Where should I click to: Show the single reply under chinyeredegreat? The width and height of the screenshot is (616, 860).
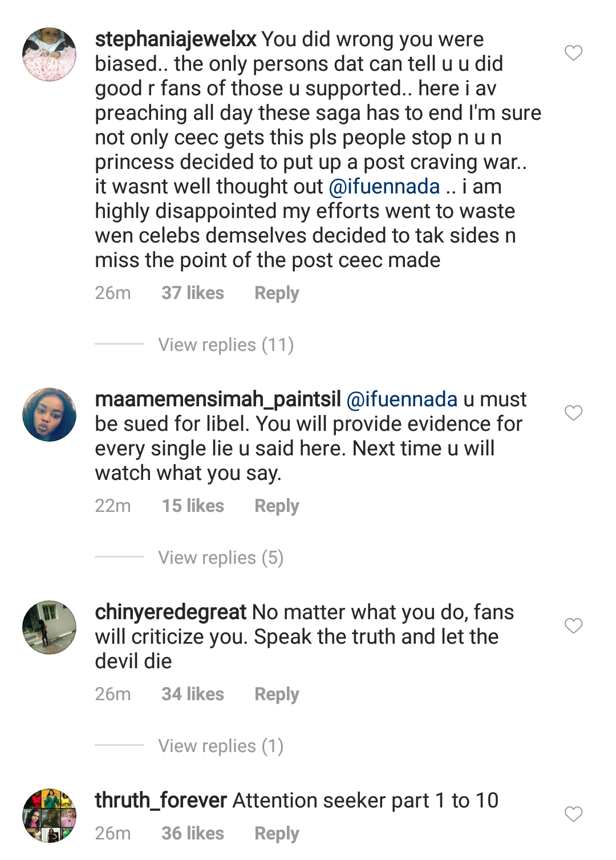[221, 746]
